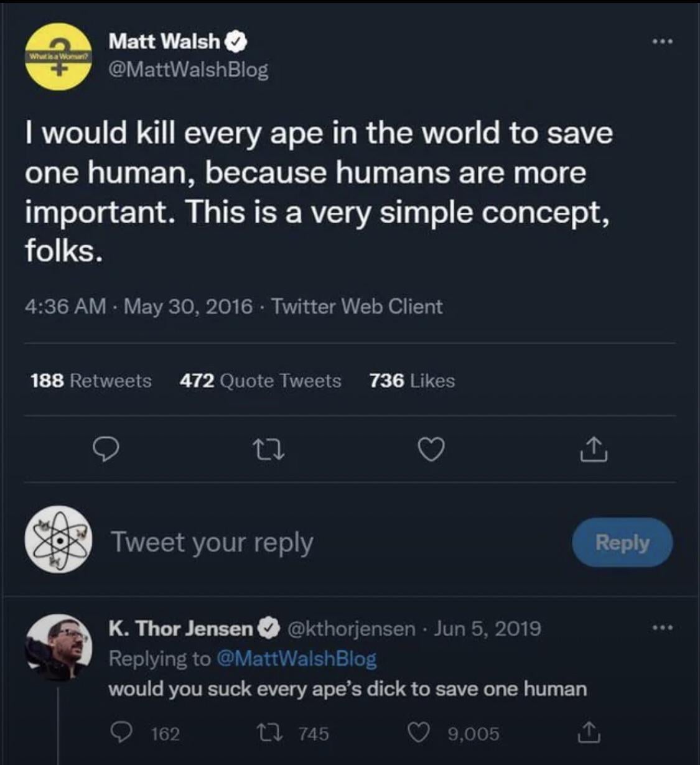View the 188 Retweets list

91,381
